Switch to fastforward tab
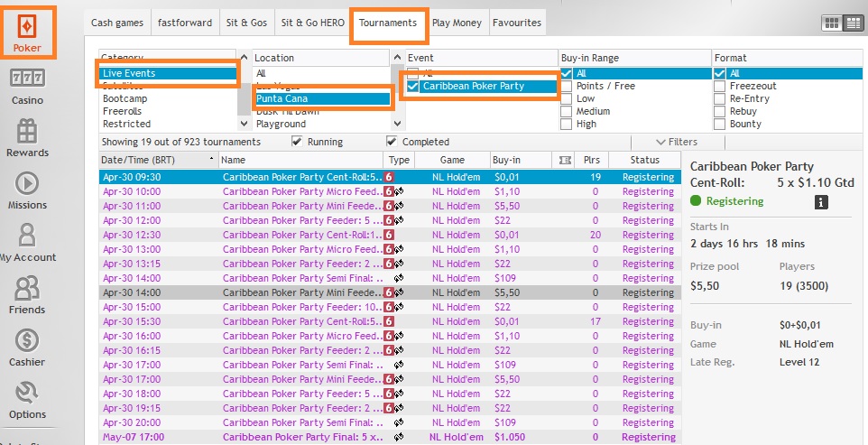The height and width of the screenshot is (445, 868). (x=185, y=23)
